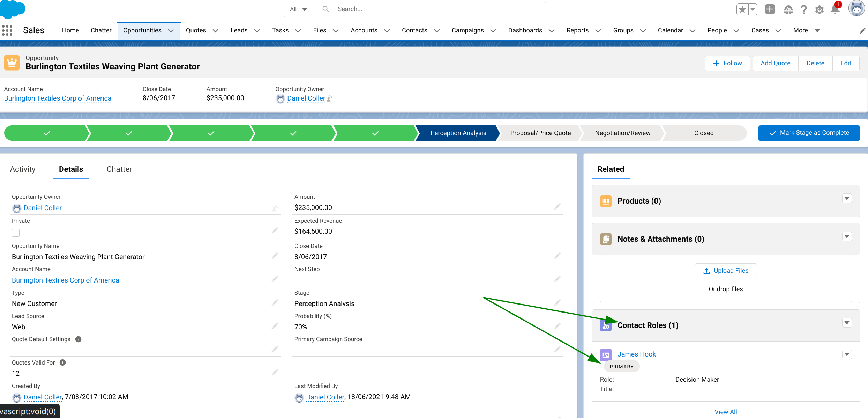This screenshot has height=418, width=868.
Task: Click the change owner icon beside Daniel Coller in header
Action: pos(329,98)
